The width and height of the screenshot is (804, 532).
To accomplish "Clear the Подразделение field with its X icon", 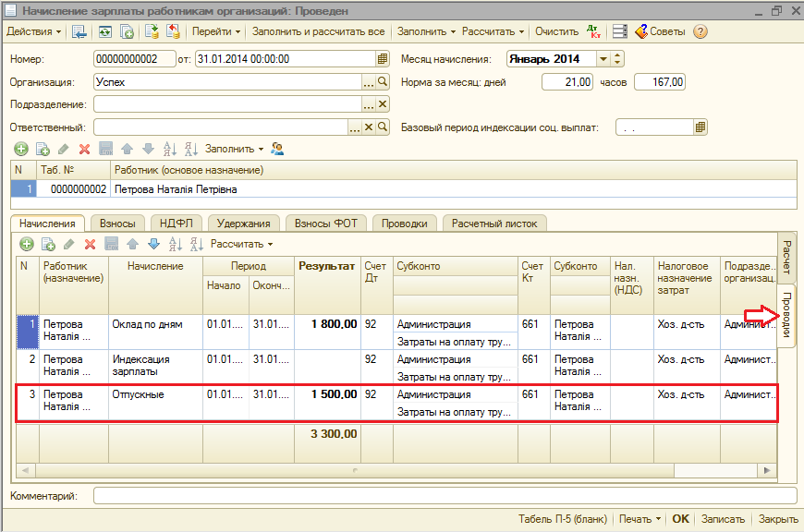I will [x=383, y=104].
